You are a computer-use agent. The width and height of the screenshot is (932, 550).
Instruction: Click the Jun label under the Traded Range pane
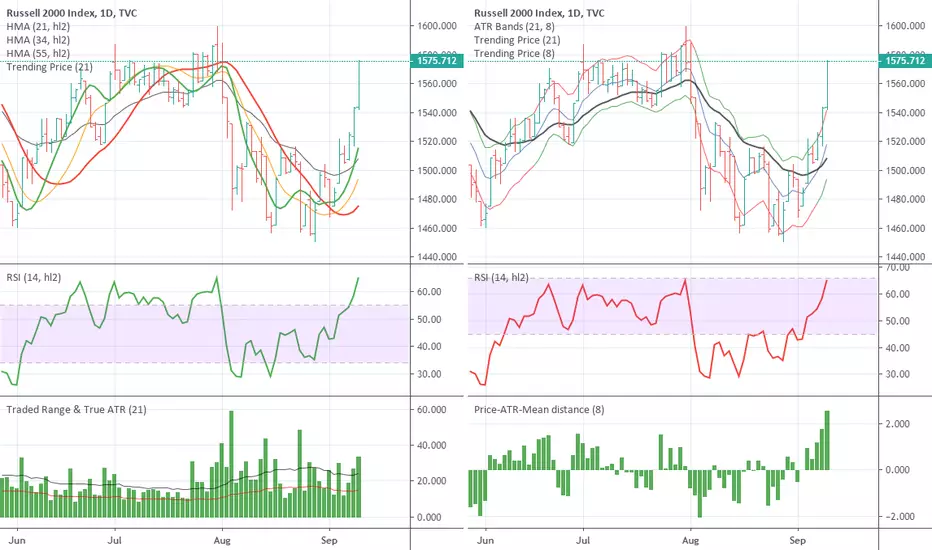click(x=17, y=540)
